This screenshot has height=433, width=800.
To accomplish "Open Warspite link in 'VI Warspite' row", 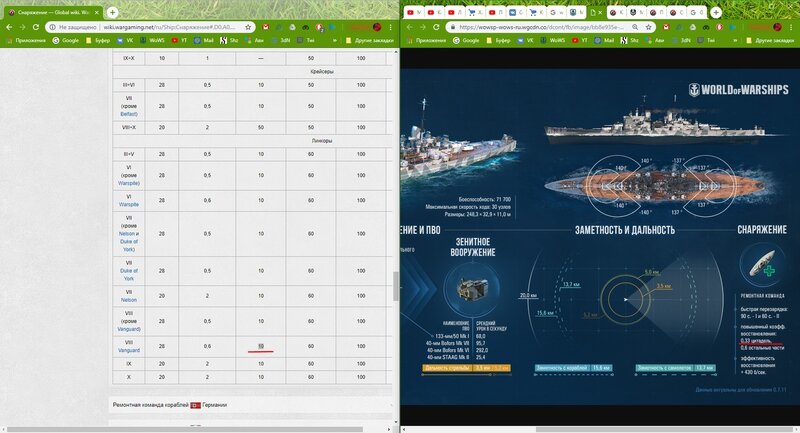I will pyautogui.click(x=129, y=205).
